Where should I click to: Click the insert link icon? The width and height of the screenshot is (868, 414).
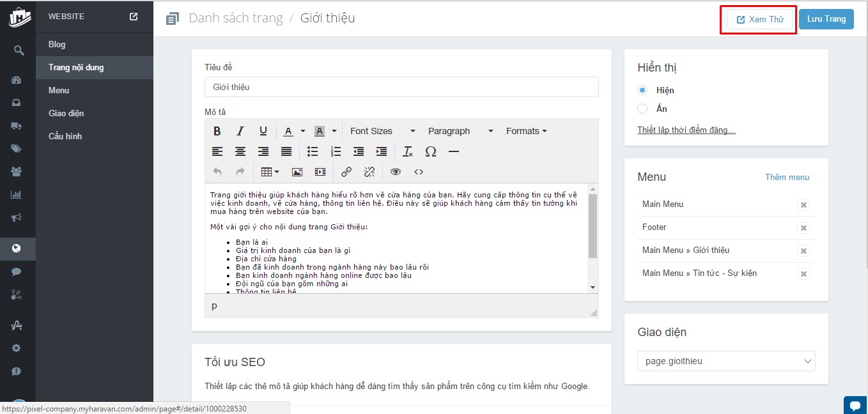point(346,172)
